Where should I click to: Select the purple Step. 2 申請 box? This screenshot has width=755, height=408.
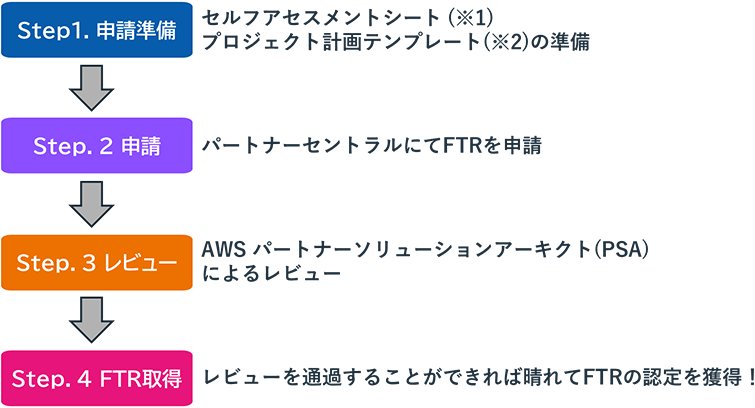97,146
